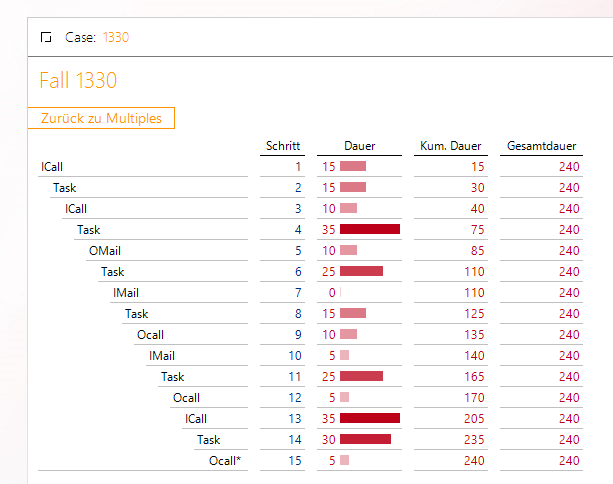Click the Kum. Dauer value 75
Viewport: 613px width, 484px height.
(x=477, y=230)
